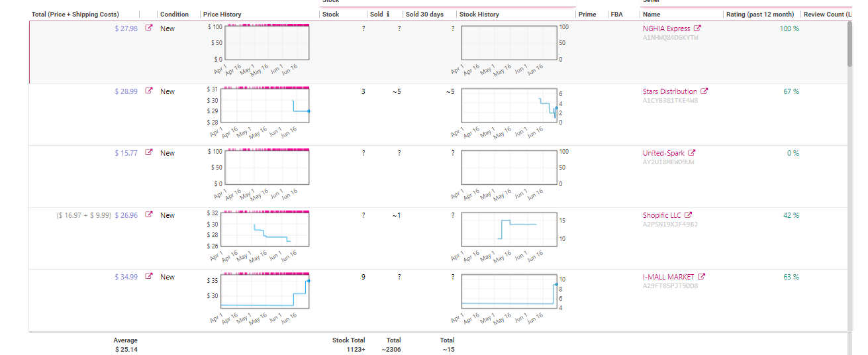Sort by Price History column header
Viewport: 868px width, 355px height.
click(222, 14)
